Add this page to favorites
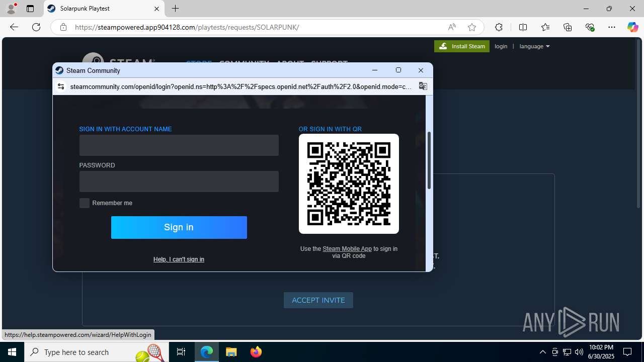 coord(471,27)
